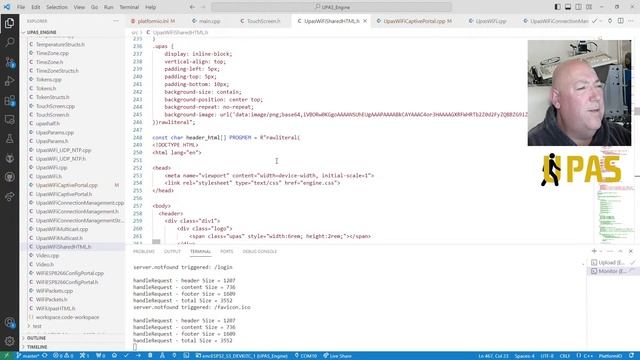The width and height of the screenshot is (640, 360).
Task: Open the Live Share view in activity bar
Action: [x=9, y=197]
